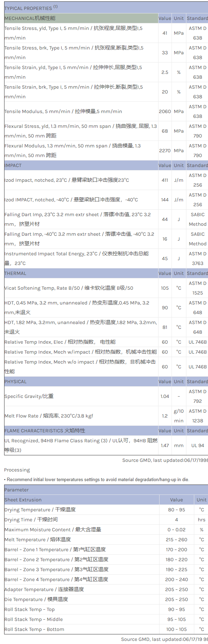
Task: Click the Vicat Softening Temp row label
Action: [x=69, y=288]
